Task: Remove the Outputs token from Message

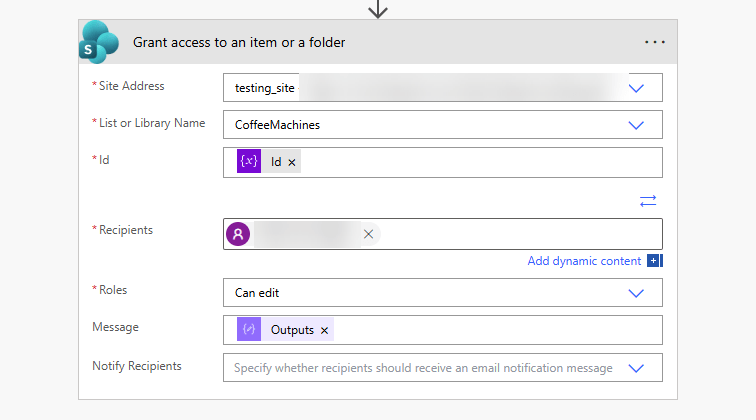Action: tap(324, 330)
